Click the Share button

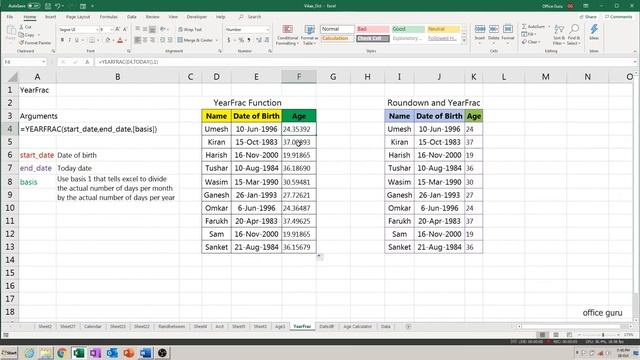(x=588, y=17)
